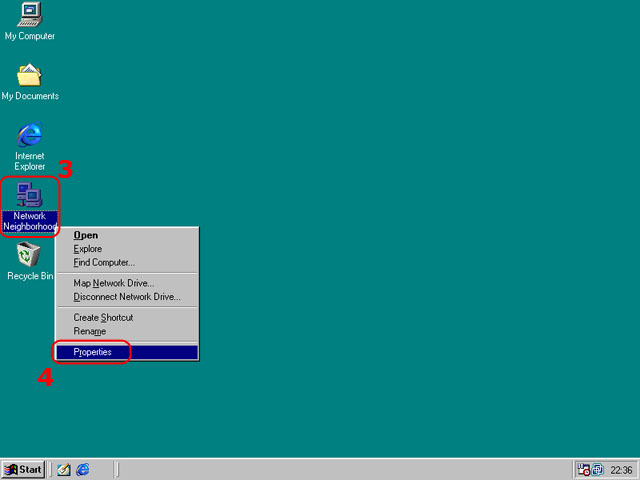Launch Outlook Express from quick launch bar
Image resolution: width=640 pixels, height=480 pixels.
64,469
